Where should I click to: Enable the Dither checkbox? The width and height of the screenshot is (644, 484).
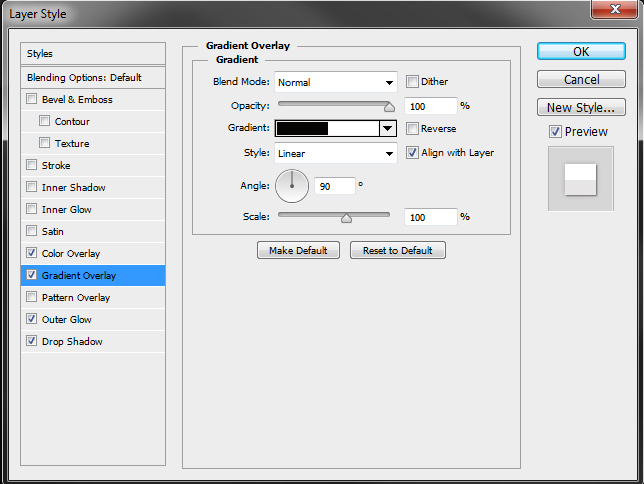click(x=413, y=82)
